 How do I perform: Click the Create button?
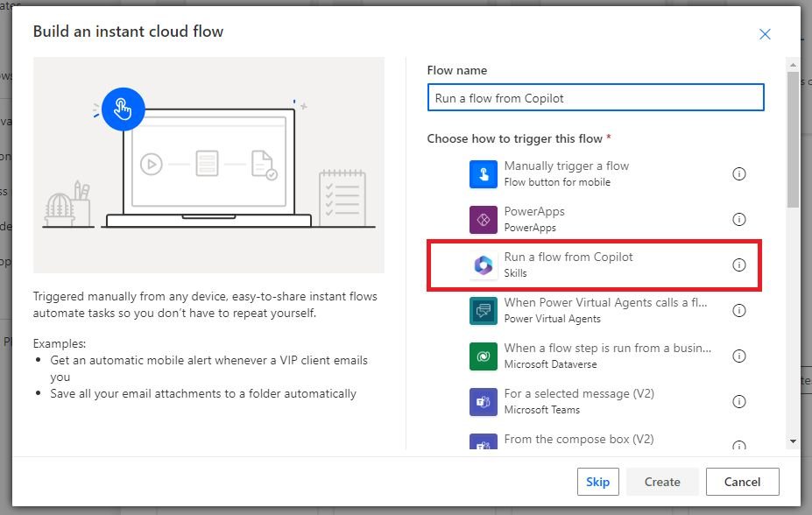click(x=662, y=482)
